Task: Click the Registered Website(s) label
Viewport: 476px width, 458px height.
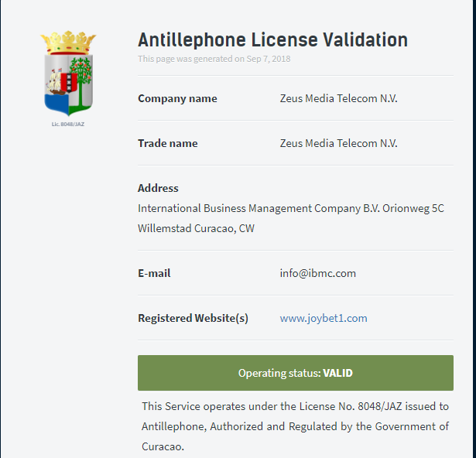Action: pyautogui.click(x=193, y=318)
